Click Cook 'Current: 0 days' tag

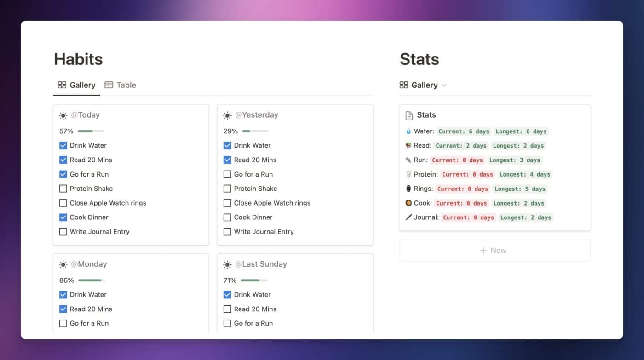coord(461,203)
